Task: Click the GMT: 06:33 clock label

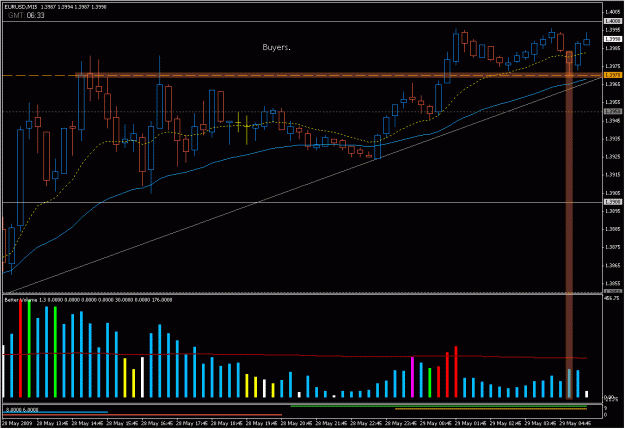Action: tap(26, 15)
